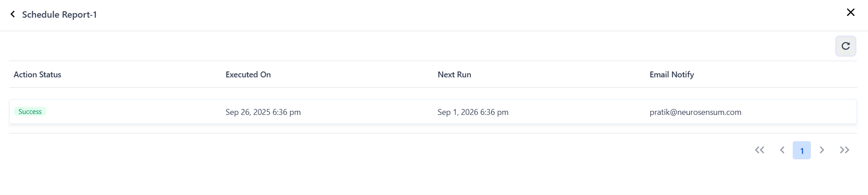Click the Action Status column header

coord(37,75)
